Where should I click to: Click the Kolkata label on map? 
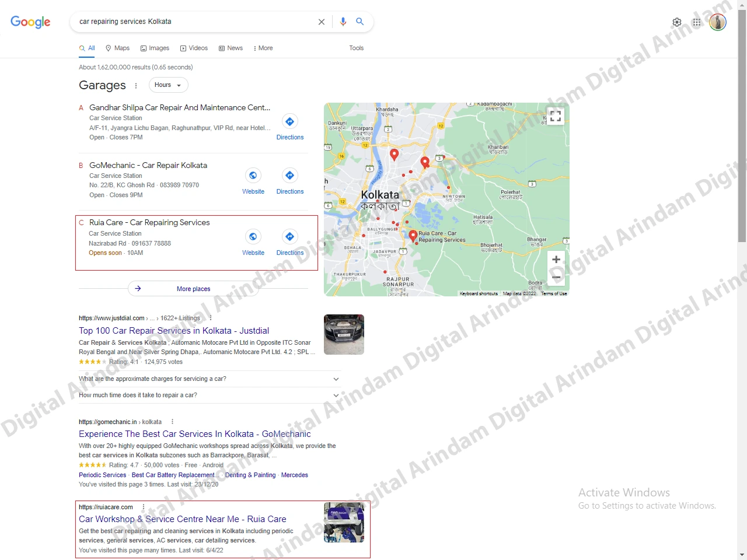(x=380, y=195)
